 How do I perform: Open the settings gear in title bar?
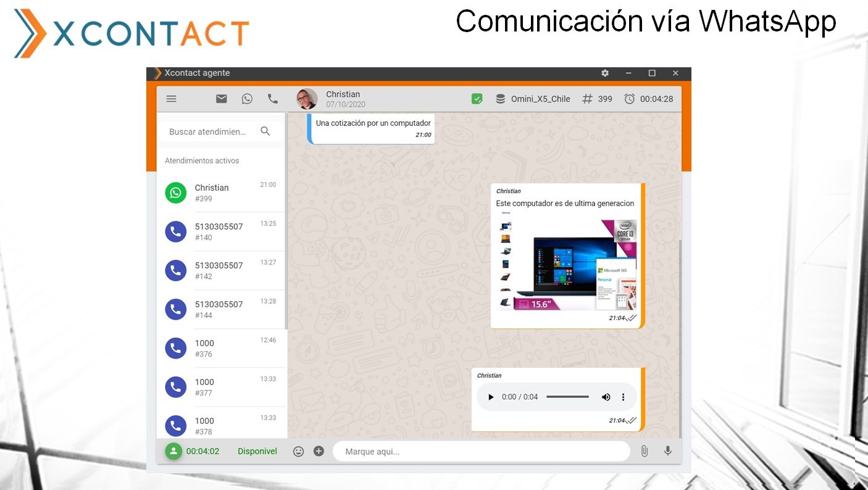click(x=605, y=73)
